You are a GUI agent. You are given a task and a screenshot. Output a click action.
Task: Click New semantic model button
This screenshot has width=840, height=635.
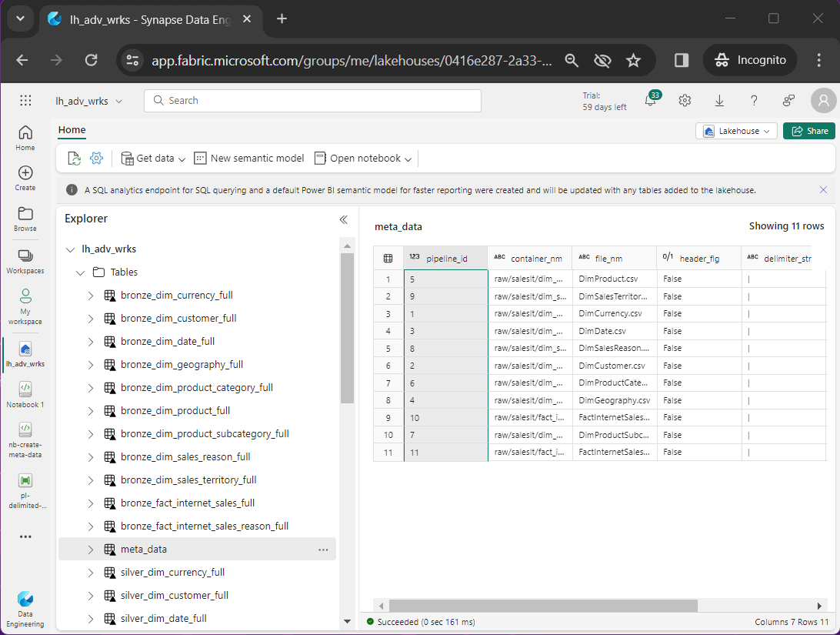point(249,158)
